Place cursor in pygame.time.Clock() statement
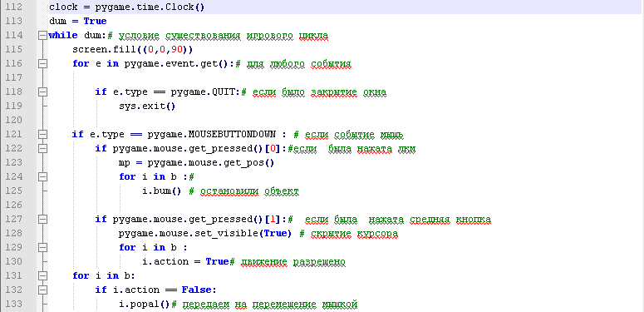Screen dimensions: 644x312 coord(126,7)
